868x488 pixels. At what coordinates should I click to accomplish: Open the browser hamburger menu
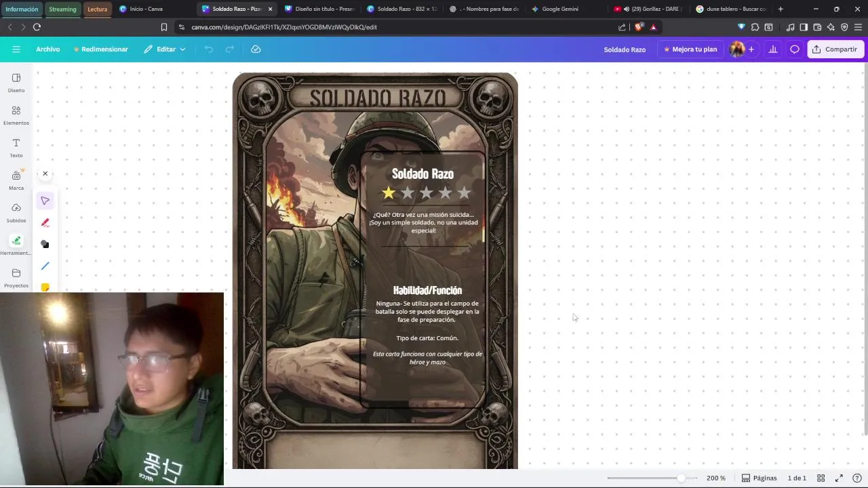click(859, 27)
